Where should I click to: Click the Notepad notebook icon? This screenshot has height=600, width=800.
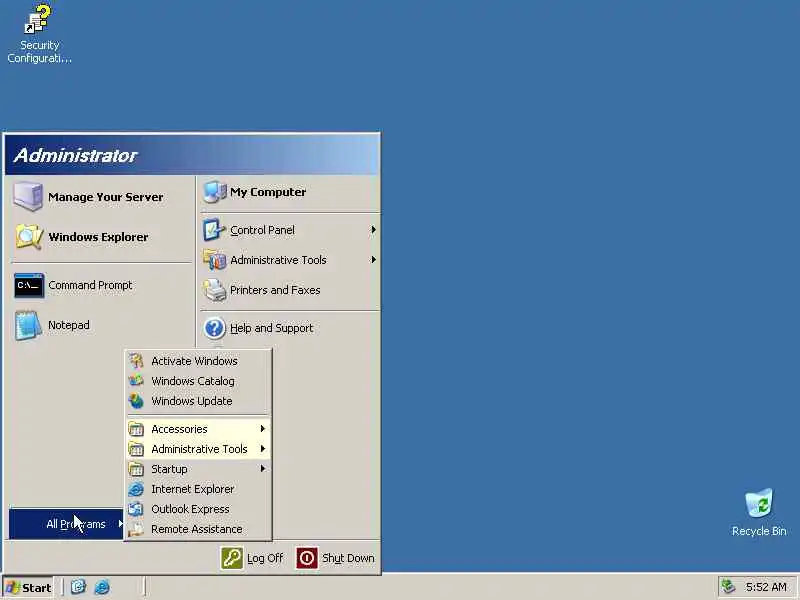point(28,325)
